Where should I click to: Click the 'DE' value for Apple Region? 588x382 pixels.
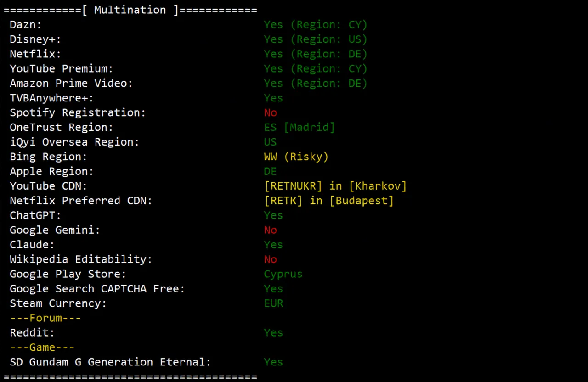tap(270, 172)
